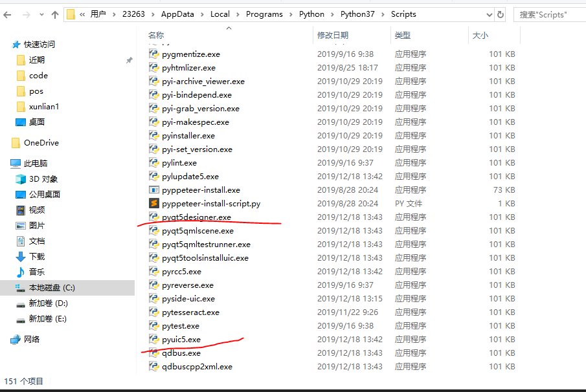Click the Scripts search box
Image resolution: width=586 pixels, height=392 pixels.
[x=549, y=15]
